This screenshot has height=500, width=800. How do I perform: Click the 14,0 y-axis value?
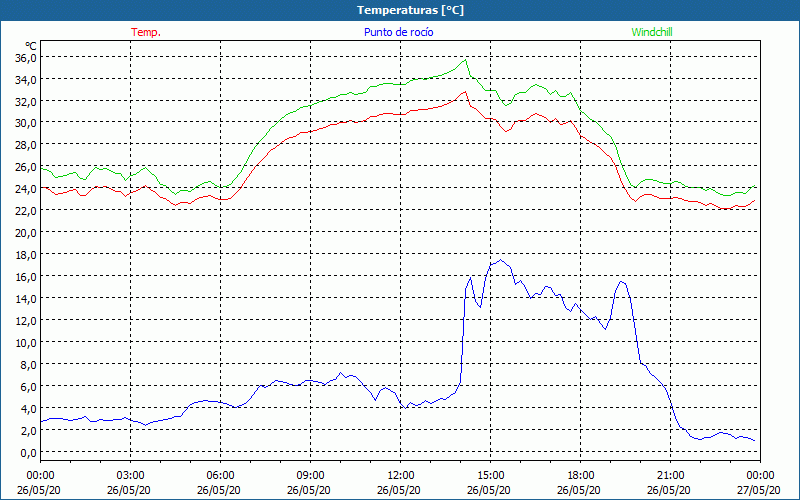coord(26,298)
